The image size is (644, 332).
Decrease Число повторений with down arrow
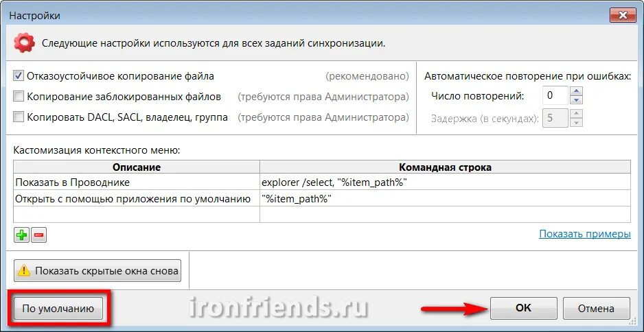pos(577,99)
